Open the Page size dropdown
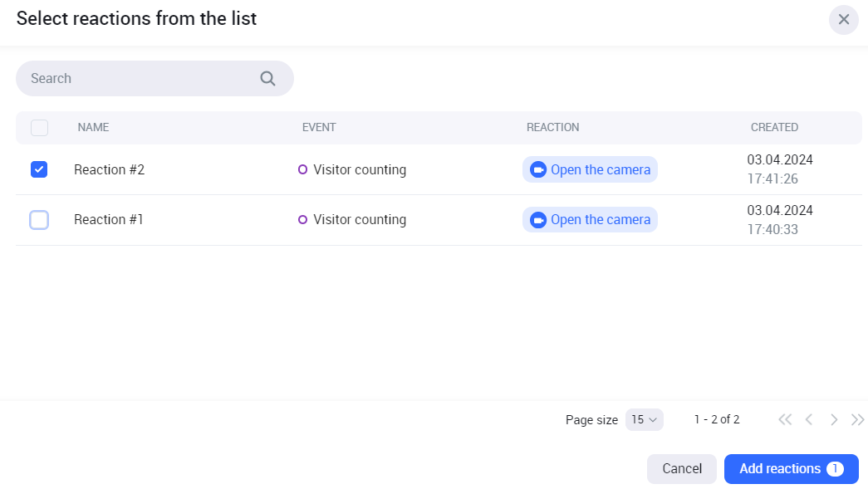868x489 pixels. click(644, 420)
